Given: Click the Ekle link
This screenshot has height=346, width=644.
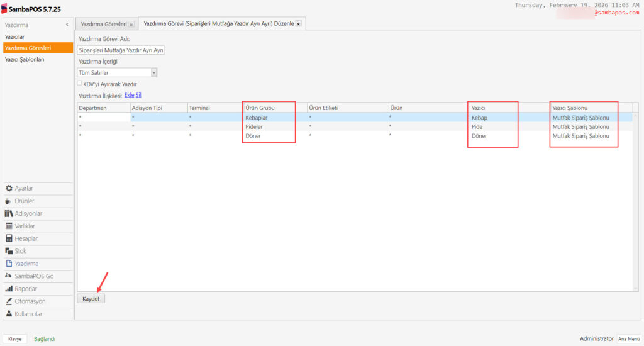Looking at the screenshot, I should pos(129,95).
